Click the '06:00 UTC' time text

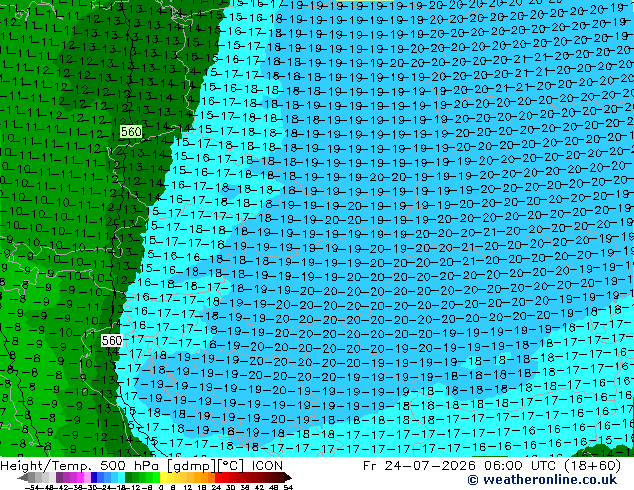pyautogui.click(x=521, y=465)
